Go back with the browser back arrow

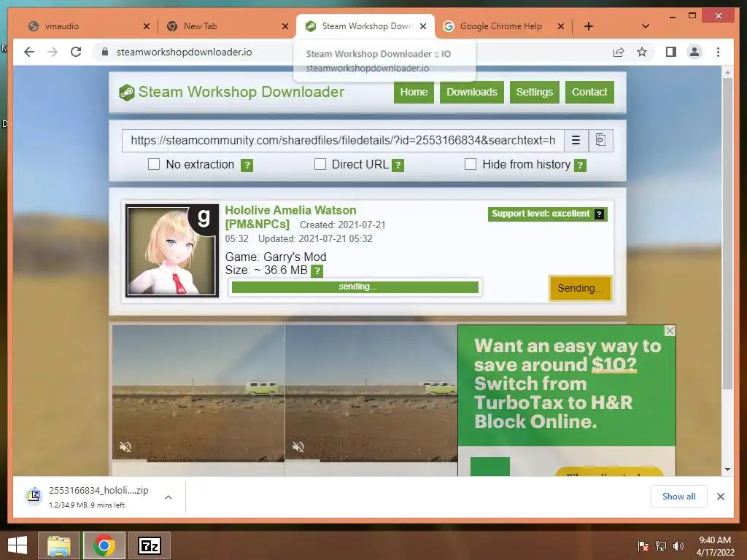click(x=29, y=52)
